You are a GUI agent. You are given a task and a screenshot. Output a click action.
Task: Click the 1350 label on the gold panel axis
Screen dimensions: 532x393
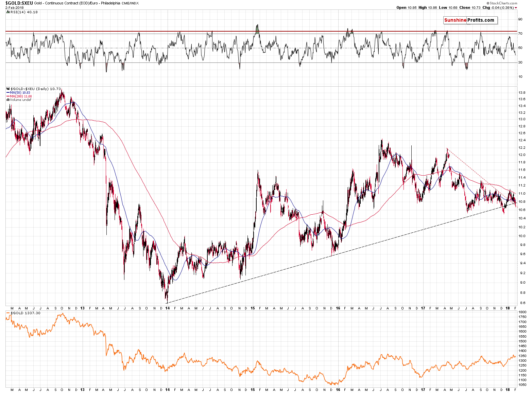pyautogui.click(x=522, y=356)
